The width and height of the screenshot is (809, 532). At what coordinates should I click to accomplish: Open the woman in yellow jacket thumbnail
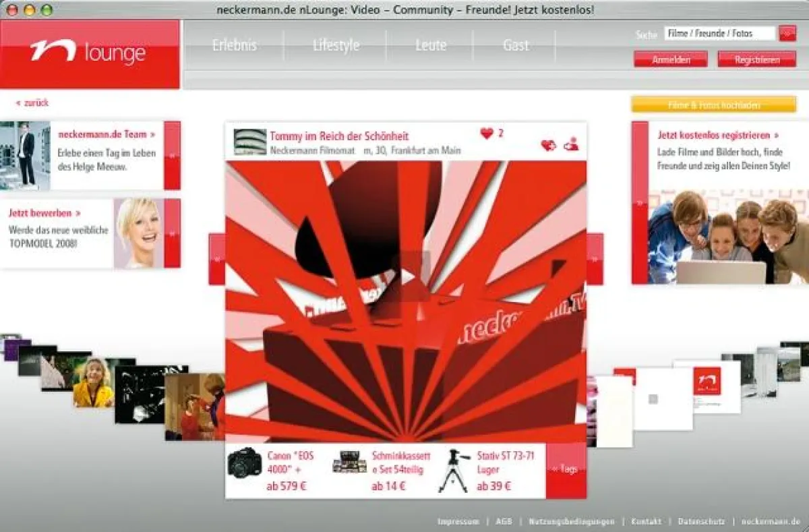pos(94,382)
